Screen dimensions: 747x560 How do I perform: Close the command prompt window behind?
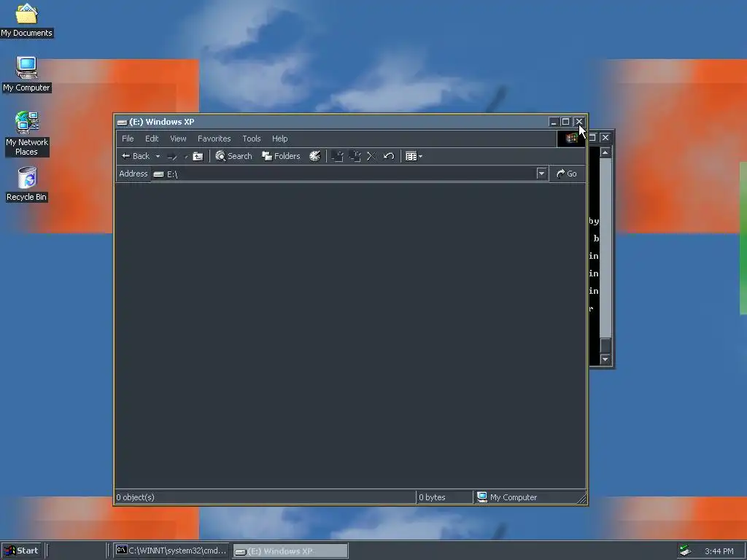(605, 138)
